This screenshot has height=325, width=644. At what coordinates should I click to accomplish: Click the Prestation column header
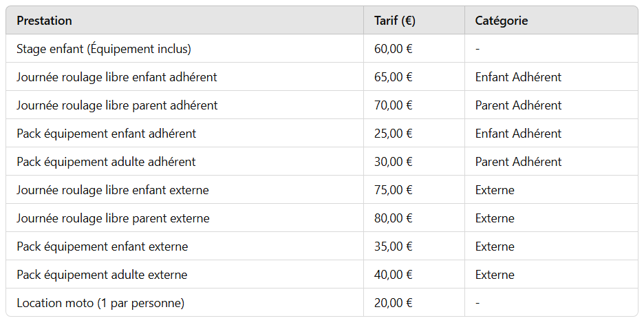45,21
